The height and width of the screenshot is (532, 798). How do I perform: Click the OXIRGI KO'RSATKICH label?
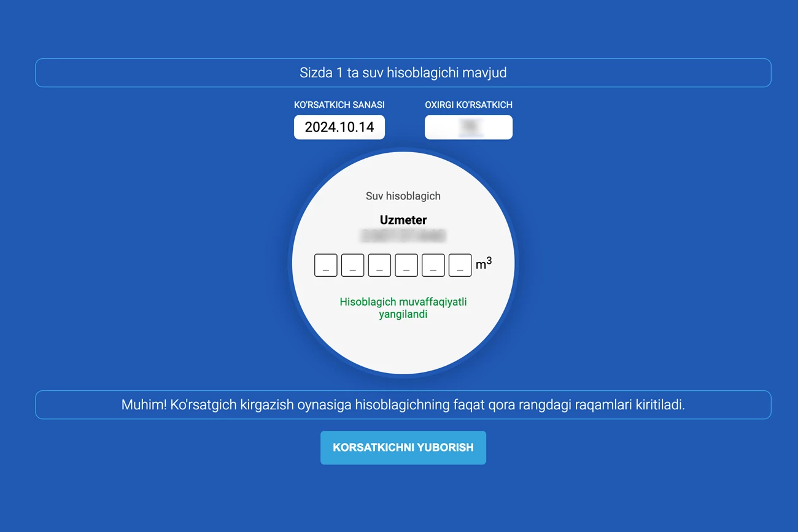point(468,105)
